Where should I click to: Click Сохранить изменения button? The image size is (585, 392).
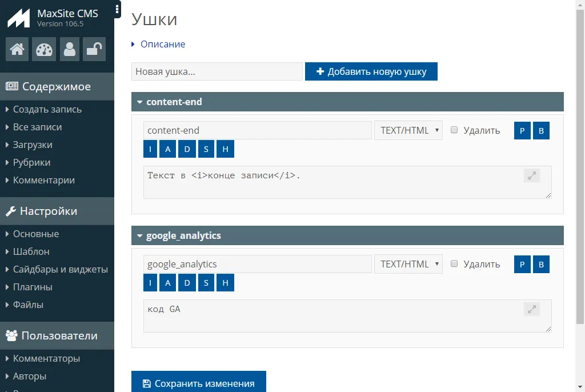click(x=198, y=383)
